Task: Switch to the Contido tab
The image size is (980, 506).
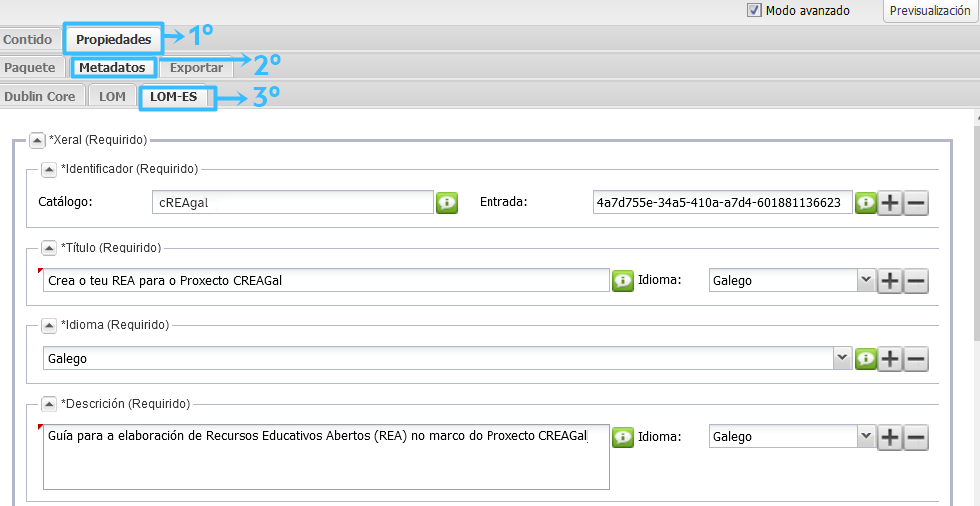Action: [28, 40]
